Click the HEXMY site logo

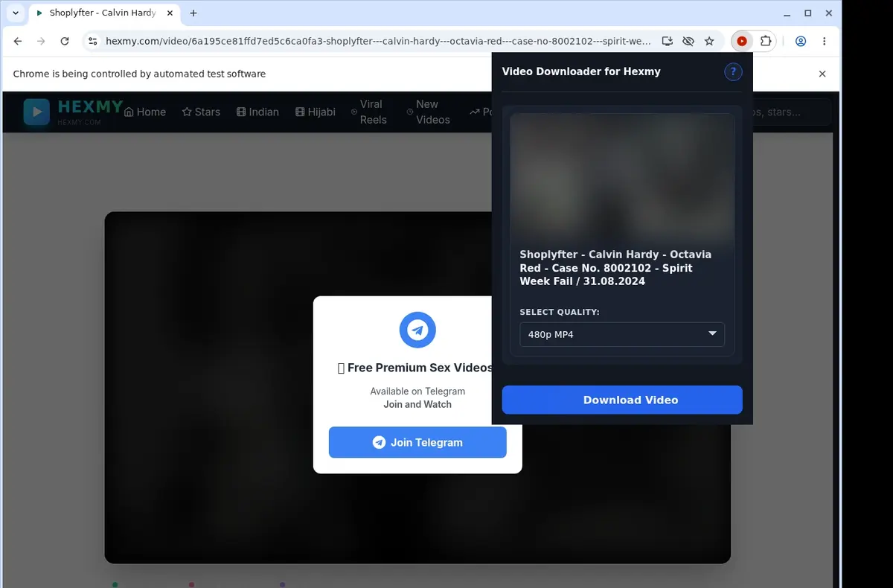coord(72,112)
